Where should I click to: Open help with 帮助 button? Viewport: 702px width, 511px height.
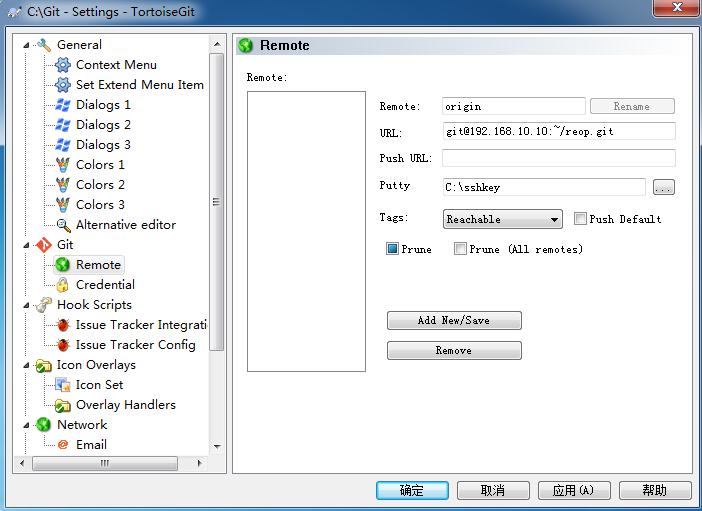click(x=655, y=490)
